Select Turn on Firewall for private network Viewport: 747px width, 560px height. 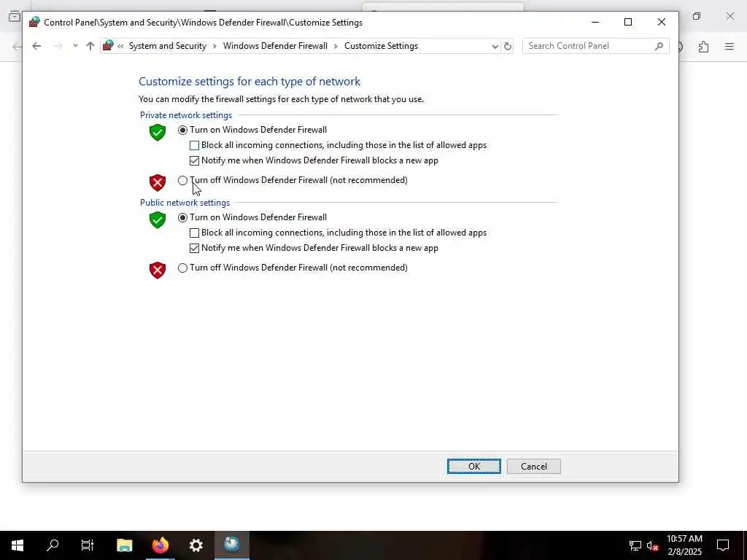[182, 130]
